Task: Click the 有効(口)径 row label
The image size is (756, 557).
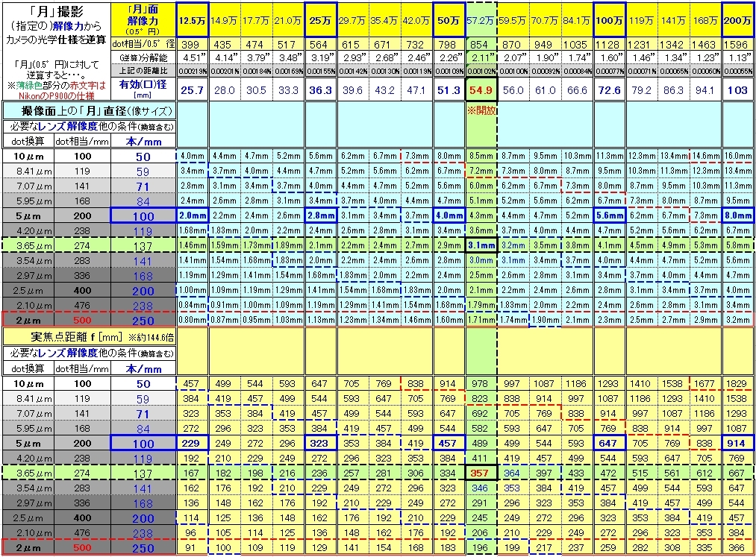Action: tap(143, 89)
